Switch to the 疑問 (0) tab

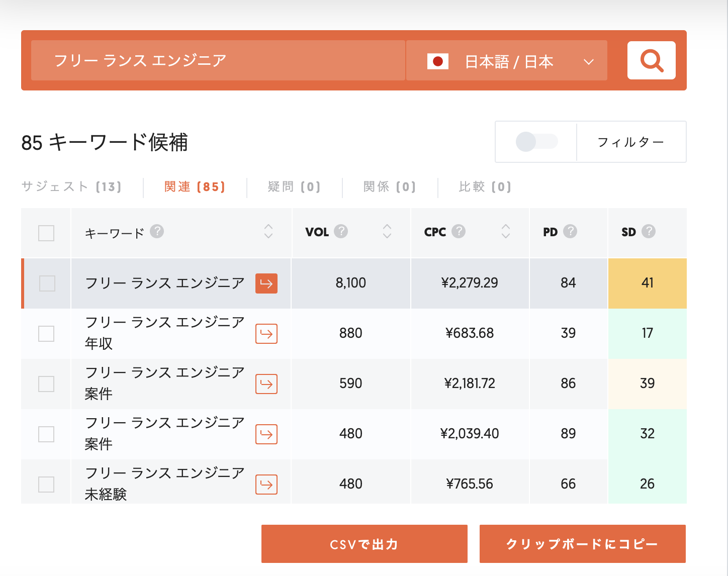(294, 187)
